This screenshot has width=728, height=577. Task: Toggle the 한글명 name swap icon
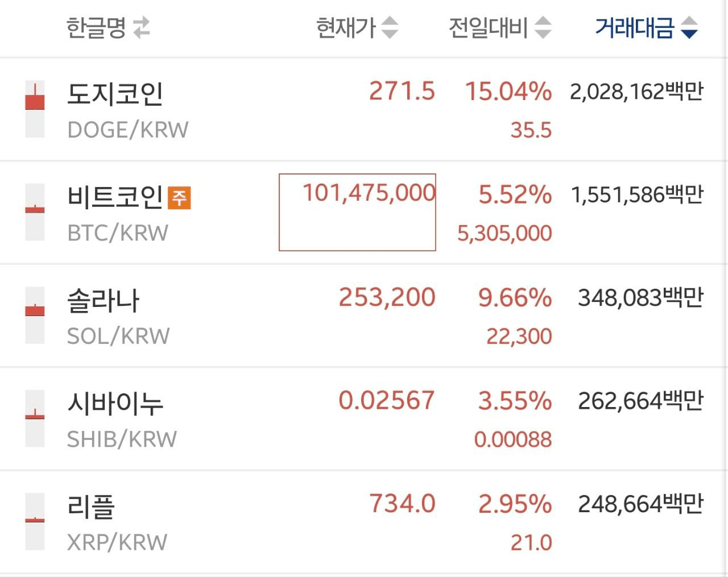click(142, 27)
